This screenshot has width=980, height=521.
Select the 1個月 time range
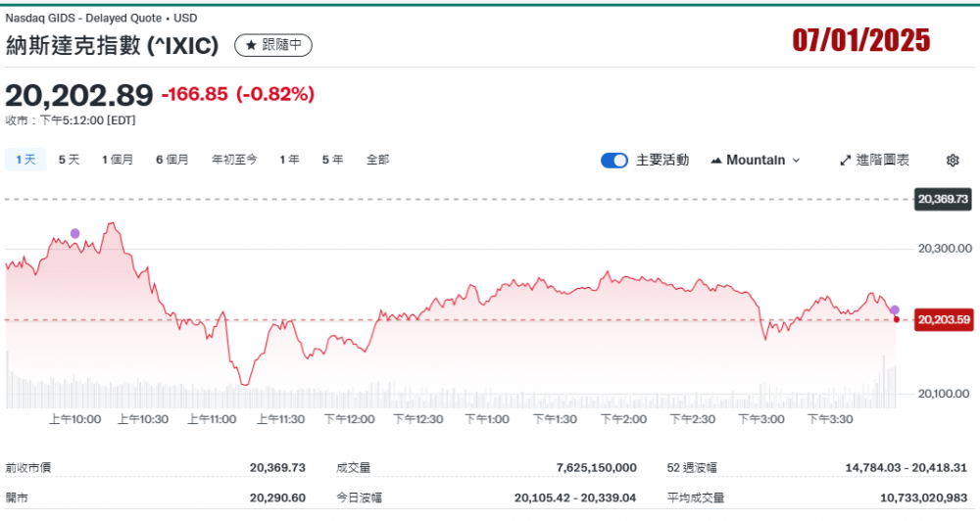click(x=118, y=160)
